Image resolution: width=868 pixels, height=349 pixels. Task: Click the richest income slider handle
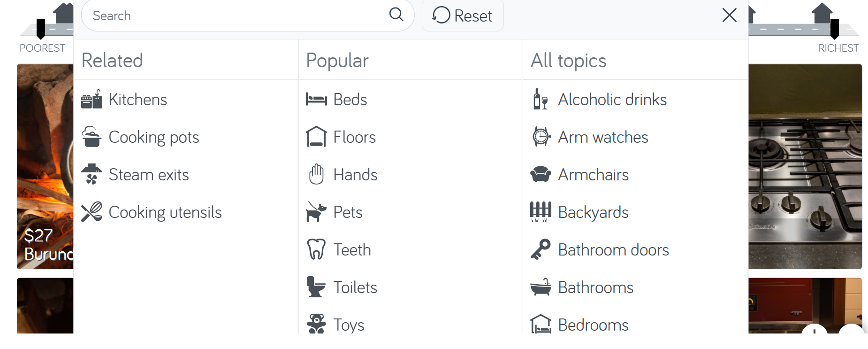pyautogui.click(x=834, y=28)
